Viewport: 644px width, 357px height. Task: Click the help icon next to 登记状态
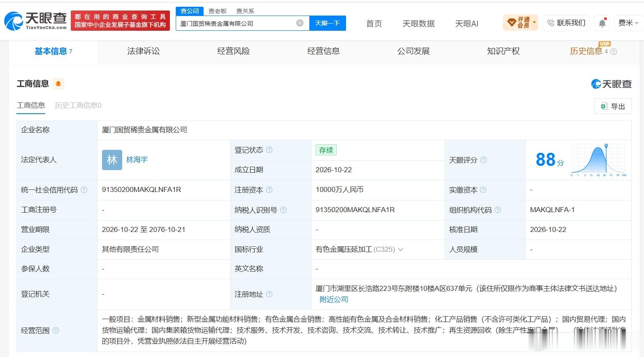coord(269,150)
